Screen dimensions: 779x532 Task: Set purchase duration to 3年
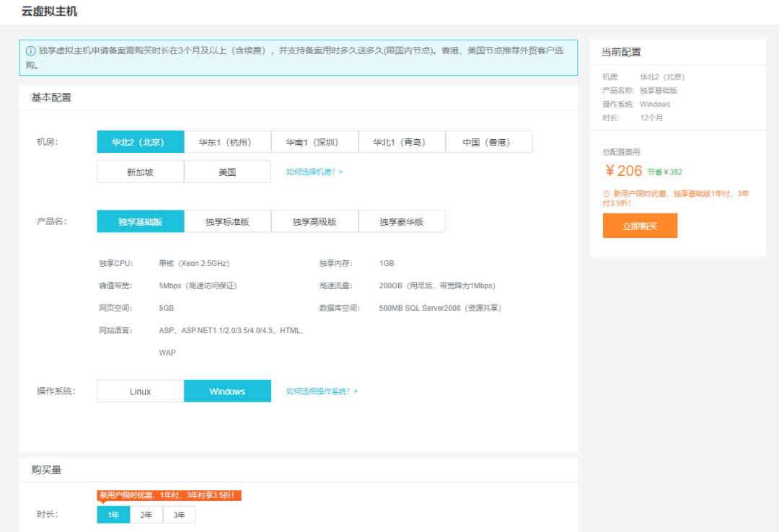click(x=180, y=515)
